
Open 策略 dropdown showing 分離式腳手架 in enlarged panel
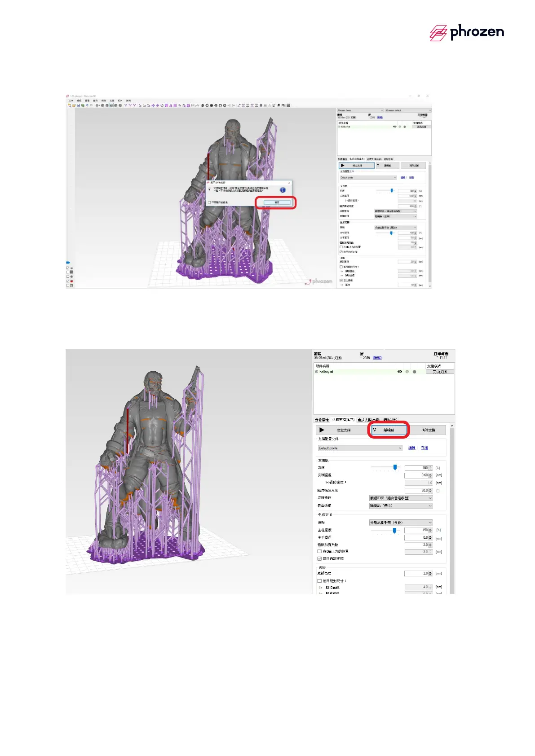click(x=401, y=523)
